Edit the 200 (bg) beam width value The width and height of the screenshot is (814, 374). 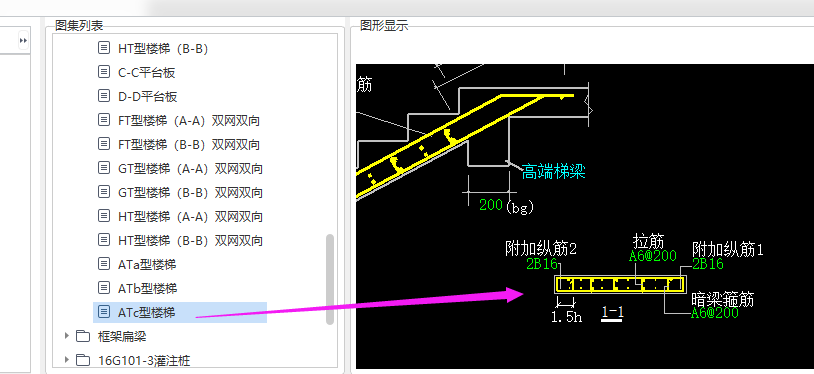pos(491,205)
